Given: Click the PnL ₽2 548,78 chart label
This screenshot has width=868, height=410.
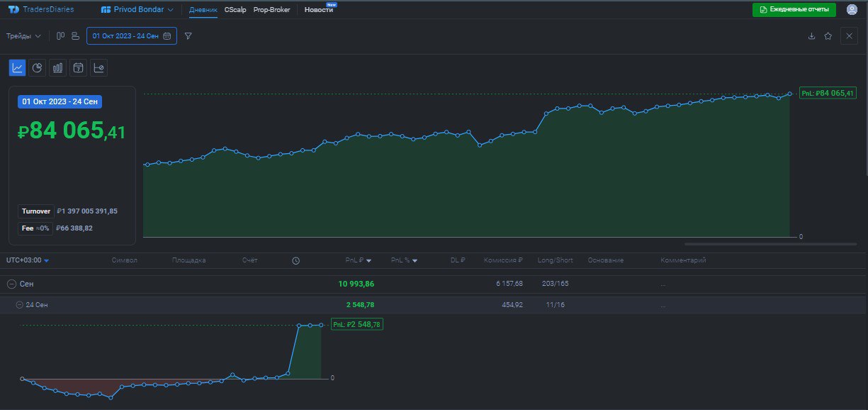Looking at the screenshot, I should click(x=357, y=324).
